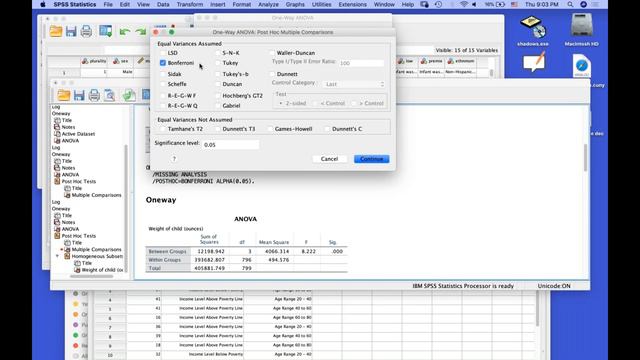The image size is (640, 360).
Task: Click Between Groups row label in ANOVA table
Action: (168, 251)
